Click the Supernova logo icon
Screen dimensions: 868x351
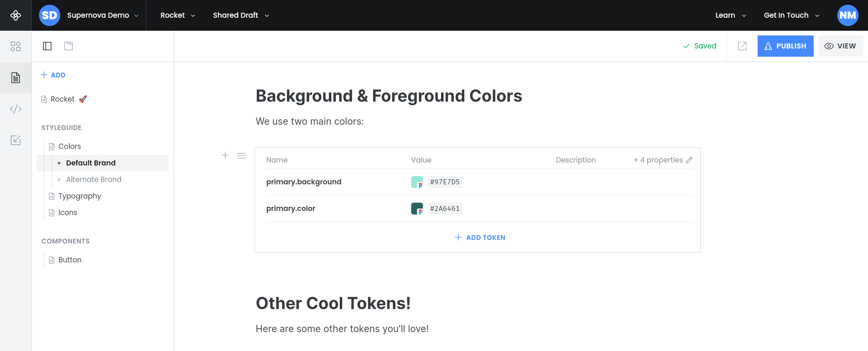[x=15, y=15]
